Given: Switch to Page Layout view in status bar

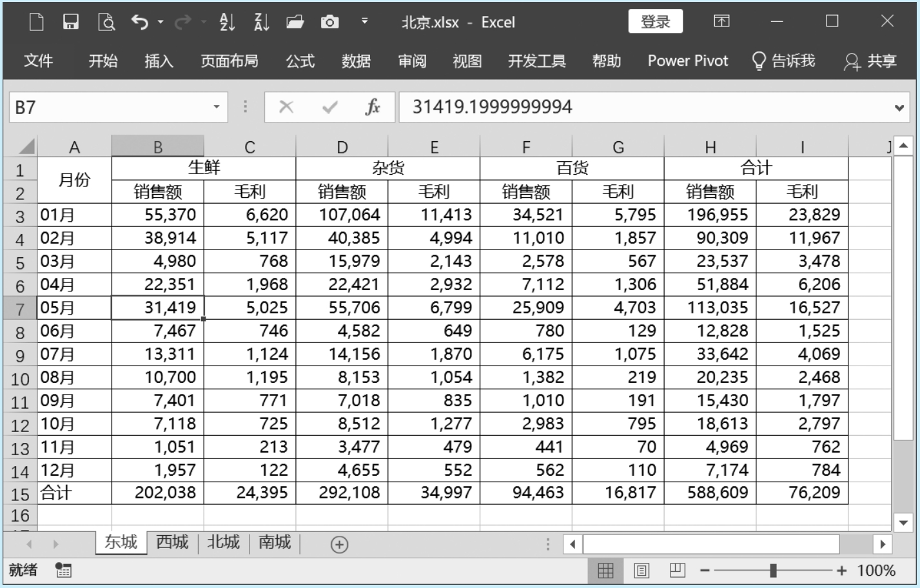Looking at the screenshot, I should 641,571.
